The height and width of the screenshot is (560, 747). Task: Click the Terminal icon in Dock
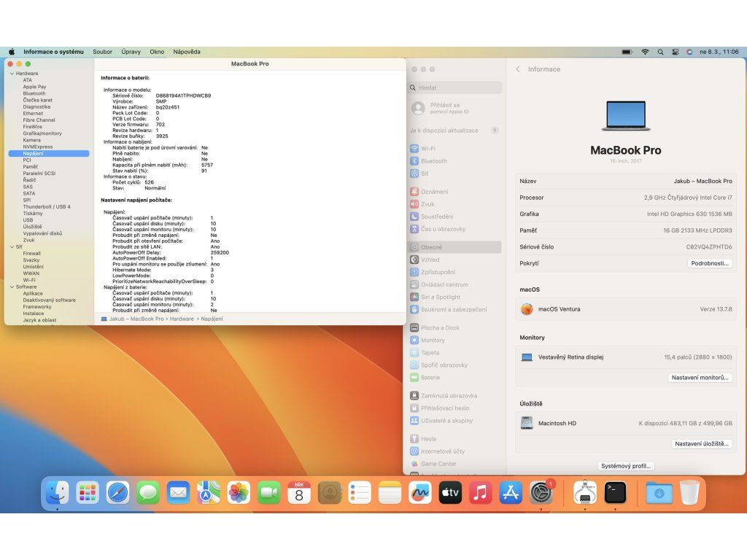pyautogui.click(x=615, y=493)
